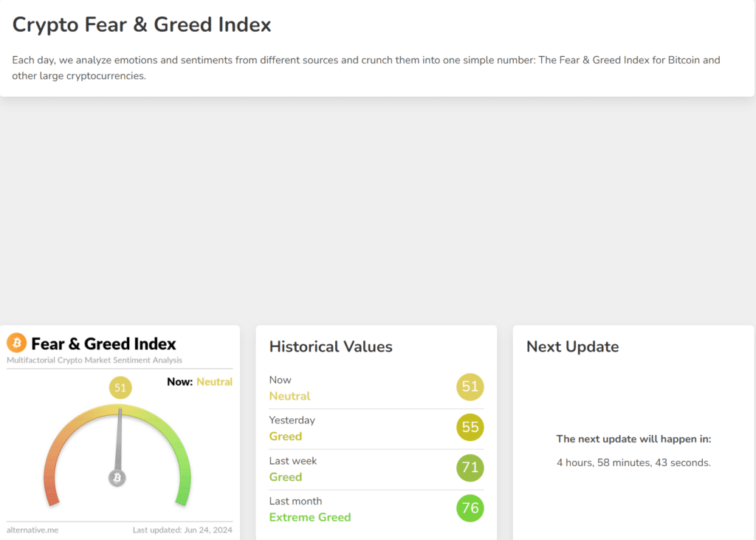Click the 76 circle in the Last month row

point(470,508)
